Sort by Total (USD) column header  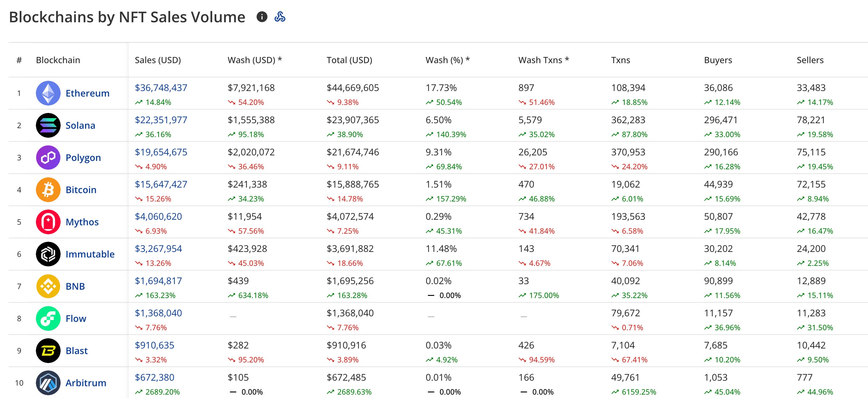[x=349, y=60]
